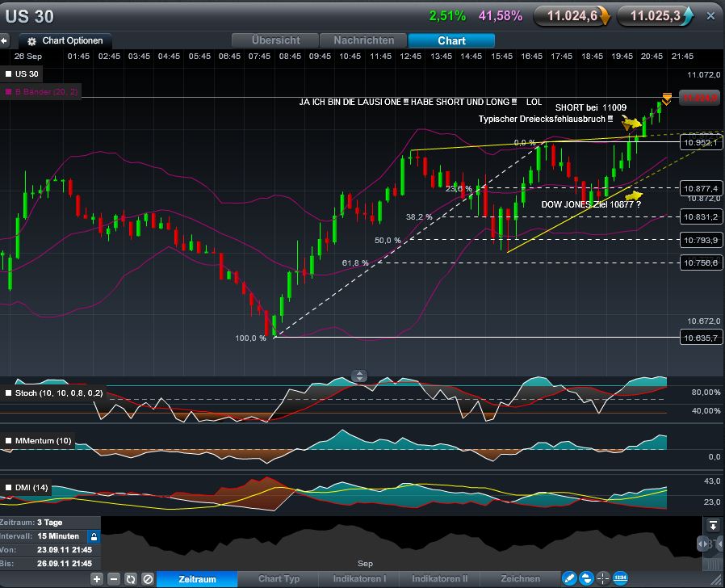Viewport: 725px width, 588px height.
Task: Zoom in using the plus icon
Action: tap(96, 579)
